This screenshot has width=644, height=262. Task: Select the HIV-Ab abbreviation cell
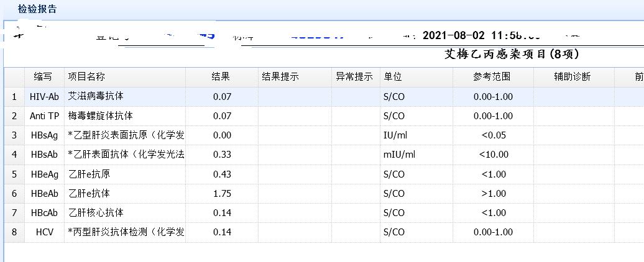44,97
